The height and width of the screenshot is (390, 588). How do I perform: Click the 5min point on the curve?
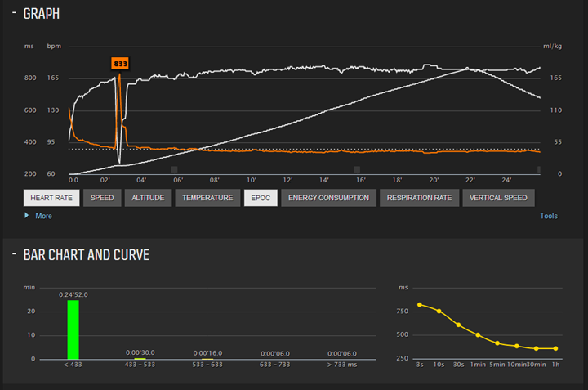[497, 343]
